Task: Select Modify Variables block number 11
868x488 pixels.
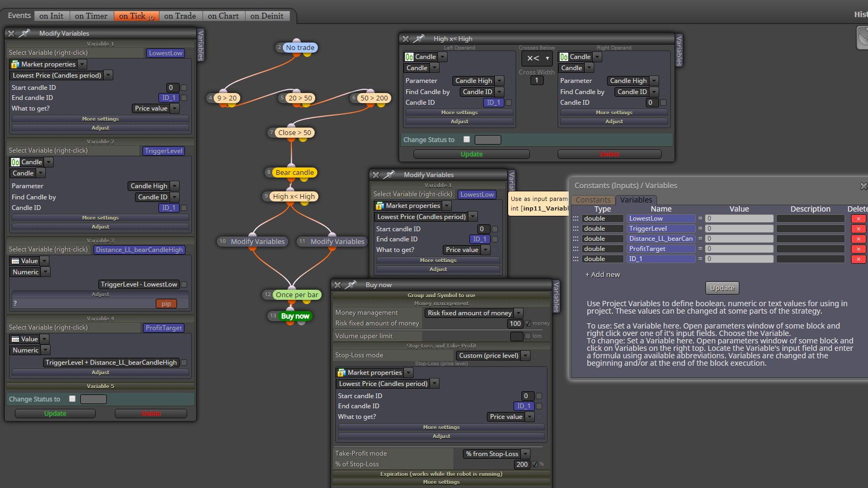Action: point(337,241)
